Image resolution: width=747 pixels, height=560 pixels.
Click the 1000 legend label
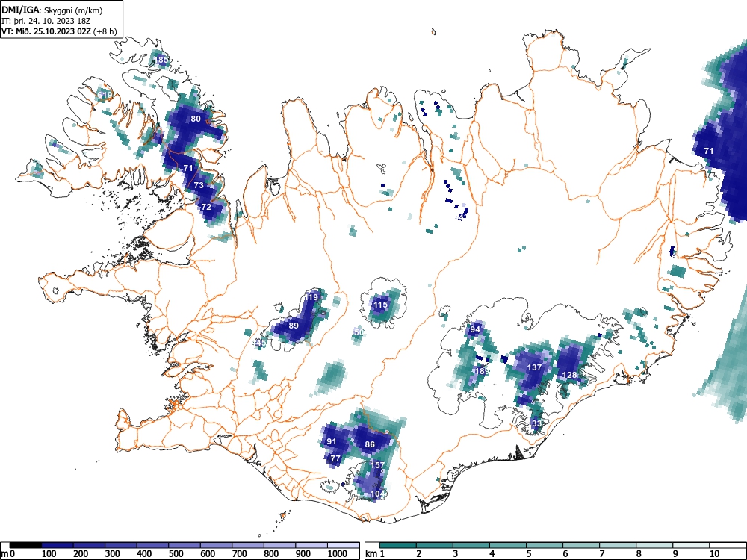tap(338, 554)
